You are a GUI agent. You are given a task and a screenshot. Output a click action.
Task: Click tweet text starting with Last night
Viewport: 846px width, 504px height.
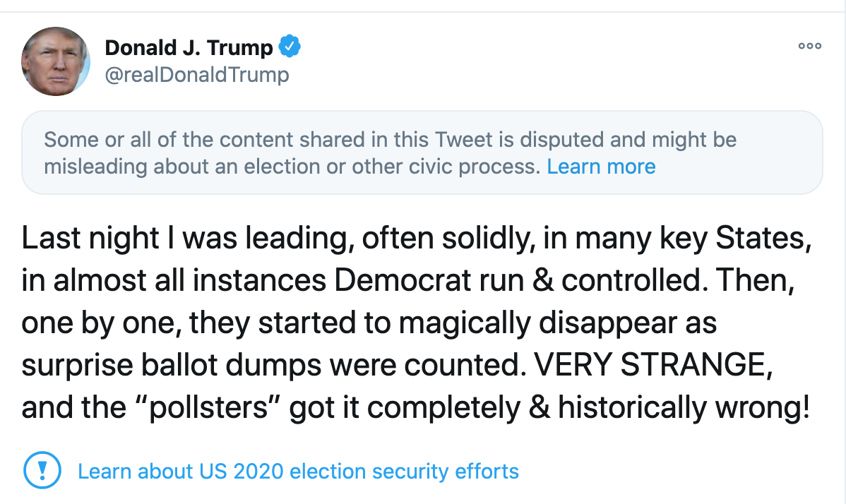click(93, 239)
